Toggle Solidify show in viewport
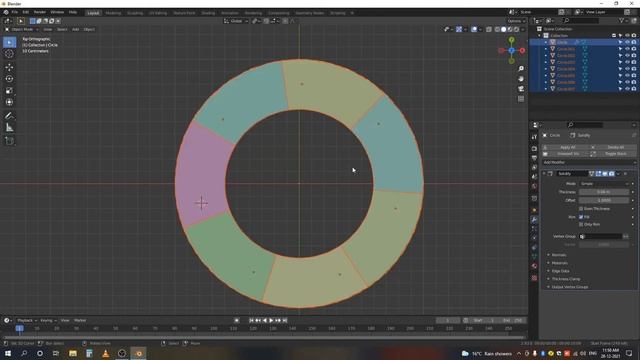 pos(605,173)
